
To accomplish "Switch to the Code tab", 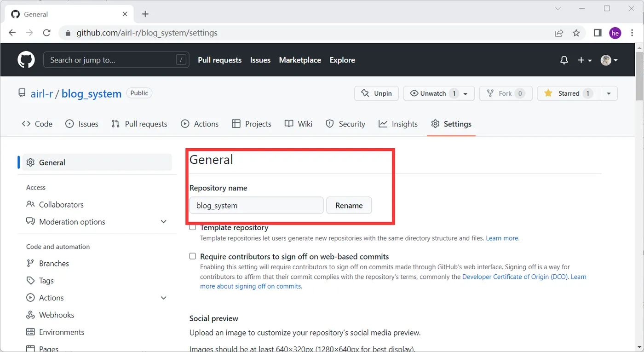I will 37,124.
